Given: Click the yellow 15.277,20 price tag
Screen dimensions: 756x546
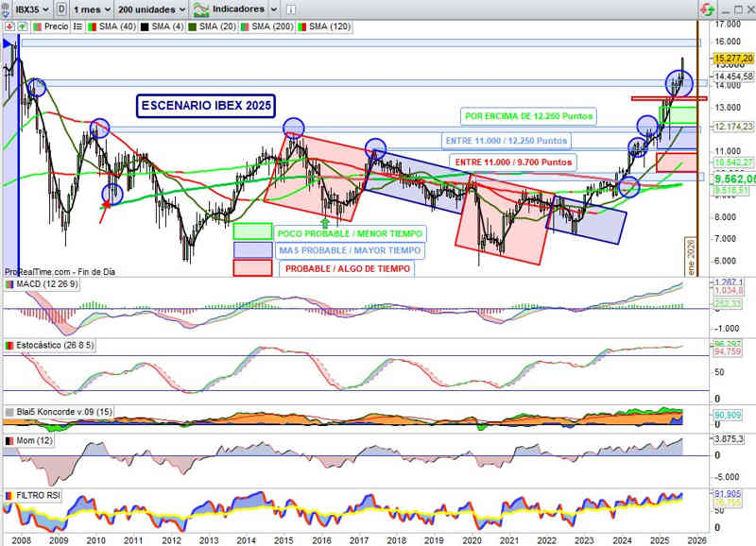Looking at the screenshot, I should (733, 59).
